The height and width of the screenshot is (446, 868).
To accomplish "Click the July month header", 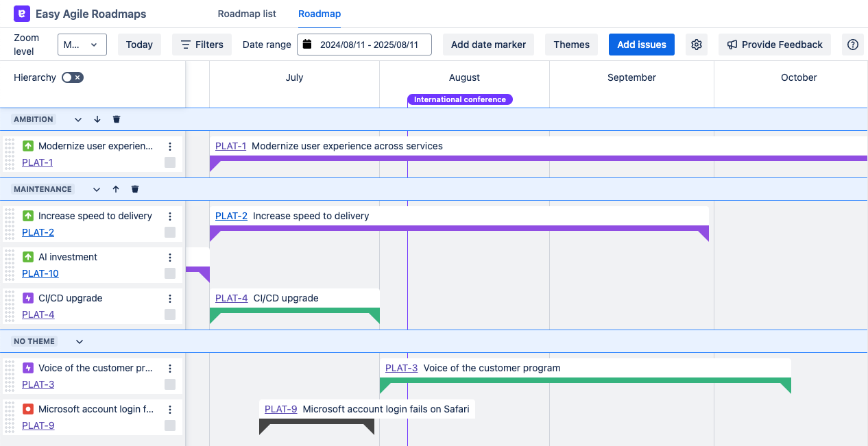I will click(x=294, y=77).
